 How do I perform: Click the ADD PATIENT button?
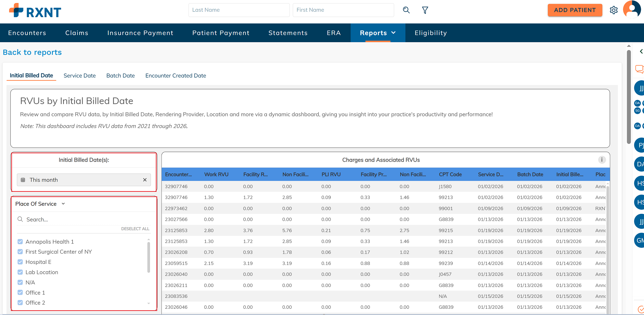[575, 10]
